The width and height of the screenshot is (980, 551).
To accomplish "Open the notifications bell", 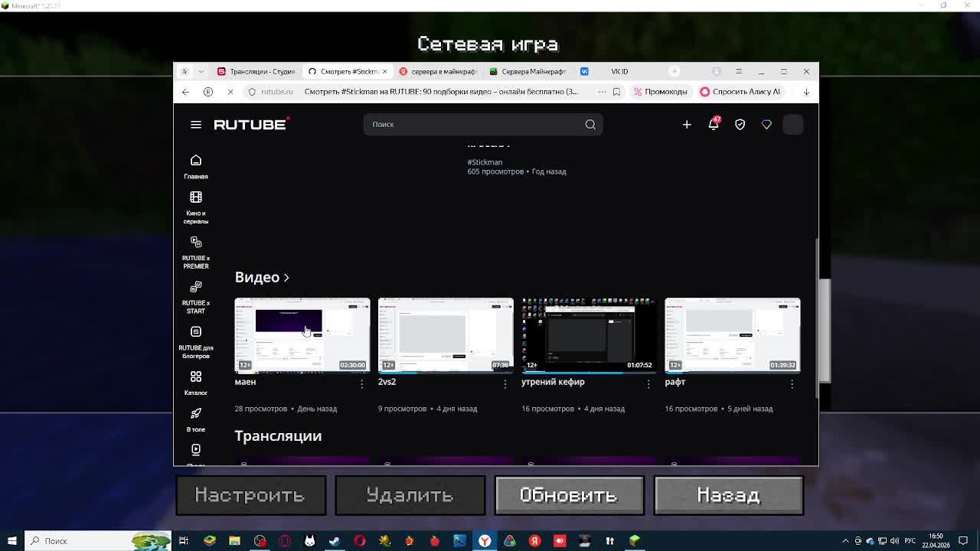I will pyautogui.click(x=714, y=124).
